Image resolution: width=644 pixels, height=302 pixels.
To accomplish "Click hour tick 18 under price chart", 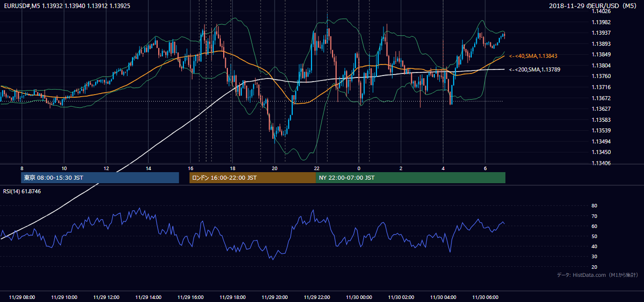I will tap(232, 168).
